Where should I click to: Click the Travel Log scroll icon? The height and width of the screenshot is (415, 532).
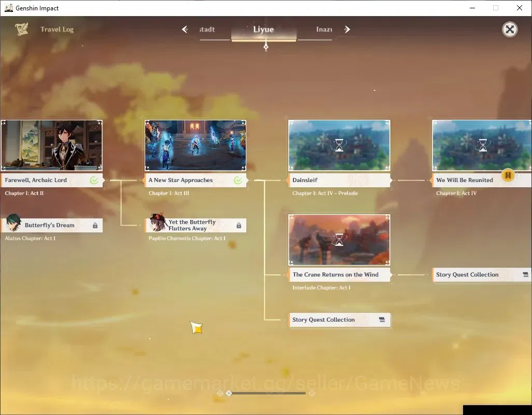[22, 29]
